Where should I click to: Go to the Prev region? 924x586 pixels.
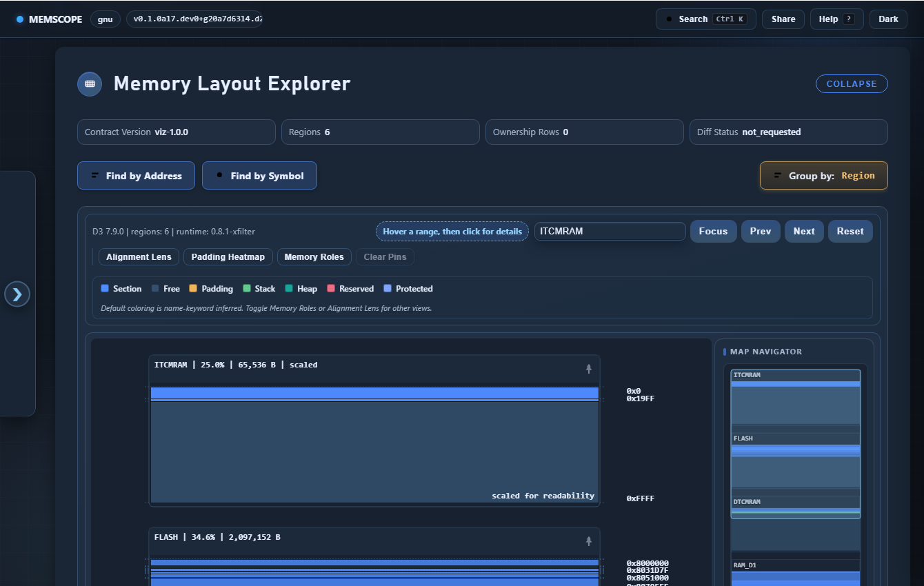761,232
